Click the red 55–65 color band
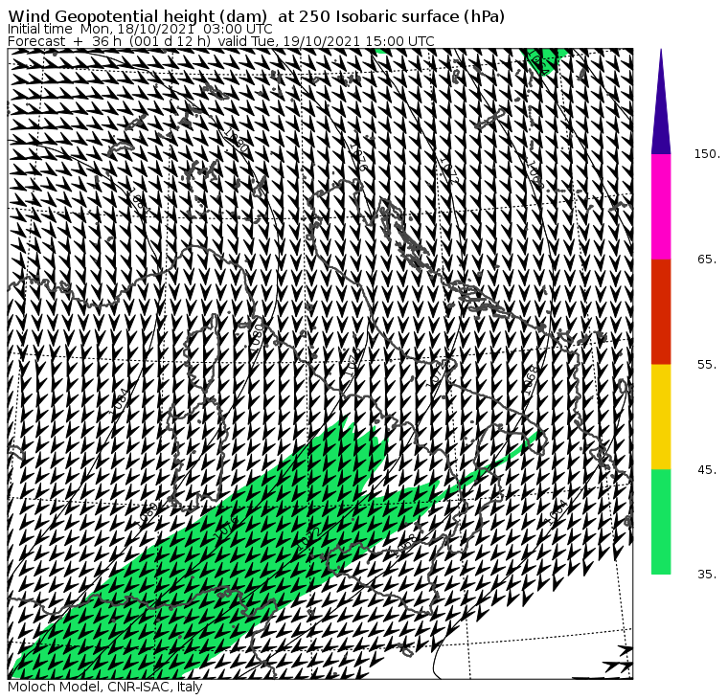Image resolution: width=728 pixels, height=700 pixels. point(661,311)
